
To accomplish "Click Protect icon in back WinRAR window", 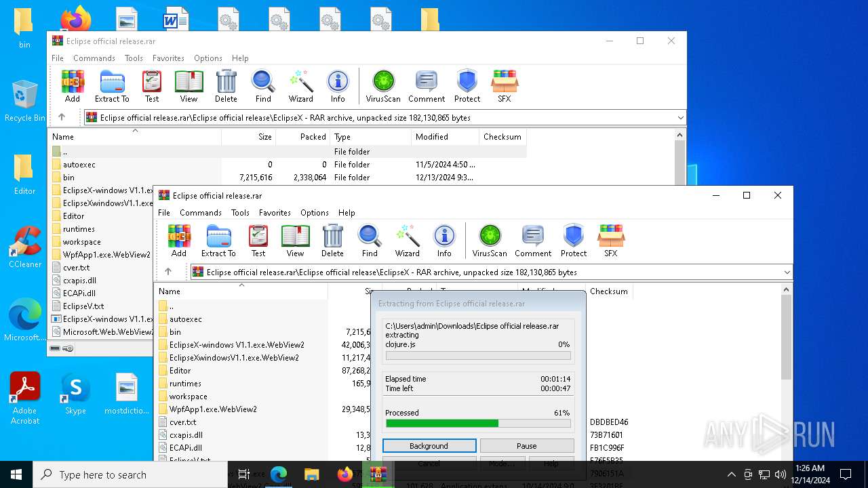I will 467,87.
